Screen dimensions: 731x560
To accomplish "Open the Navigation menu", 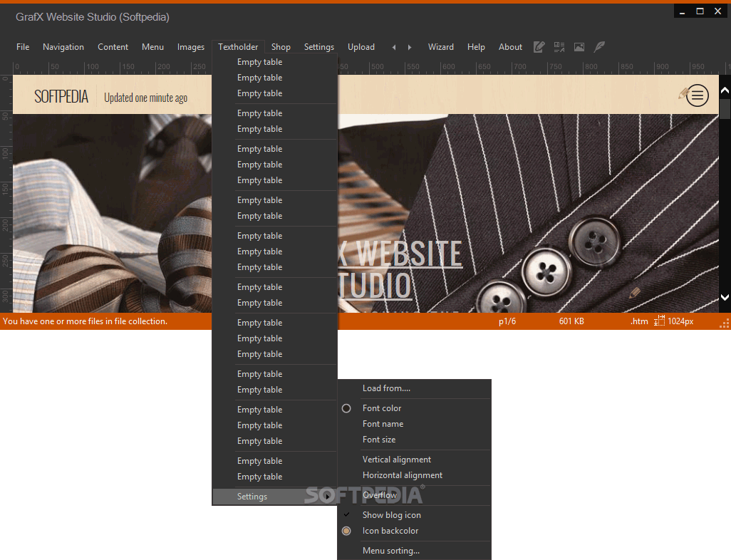I will point(63,47).
